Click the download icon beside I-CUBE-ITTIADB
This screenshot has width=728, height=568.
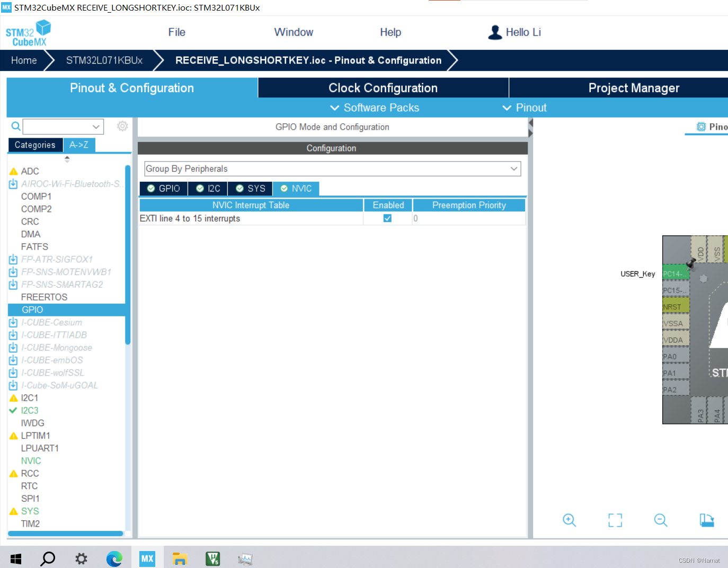[13, 335]
